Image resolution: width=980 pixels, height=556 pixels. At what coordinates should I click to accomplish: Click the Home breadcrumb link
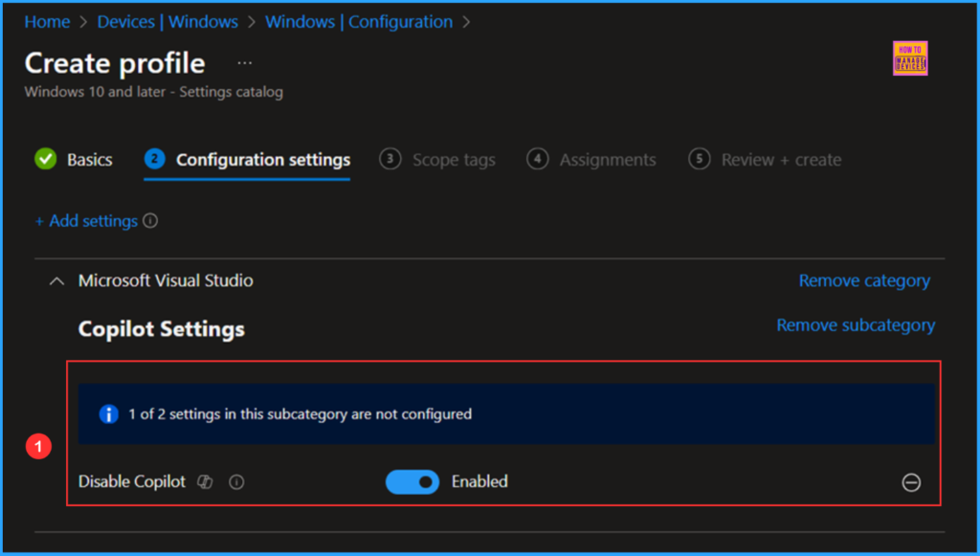pos(47,22)
